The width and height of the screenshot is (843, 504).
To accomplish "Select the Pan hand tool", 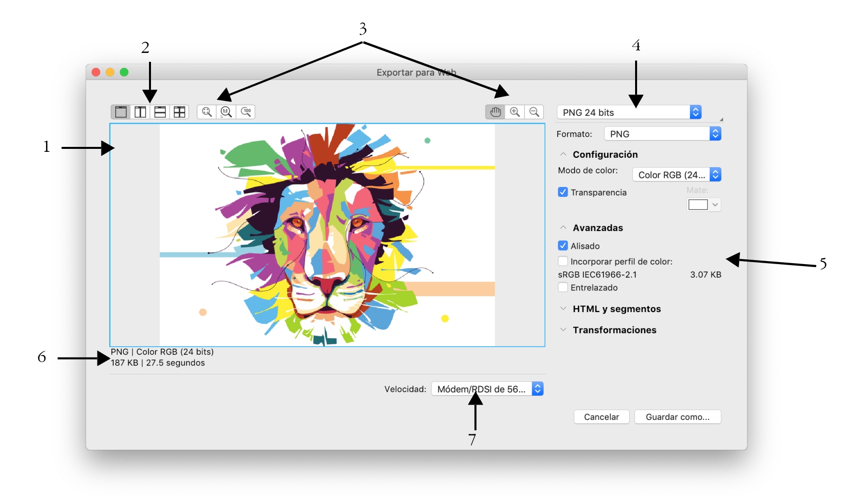I will pyautogui.click(x=495, y=112).
